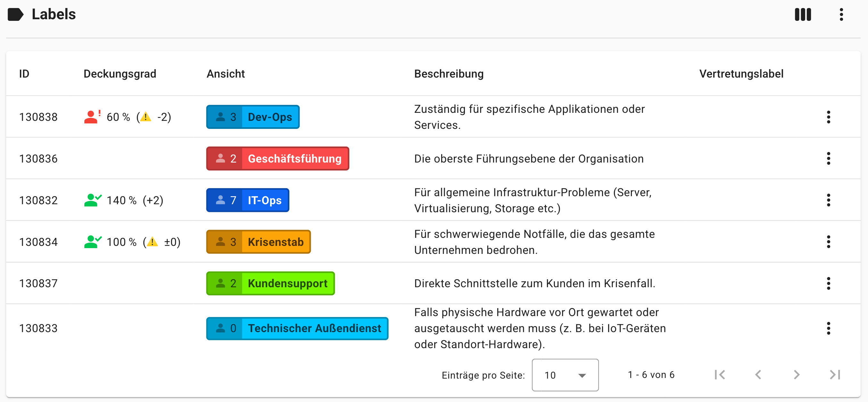The width and height of the screenshot is (868, 402).
Task: Click the dropdown arrow next to 10
Action: click(583, 375)
